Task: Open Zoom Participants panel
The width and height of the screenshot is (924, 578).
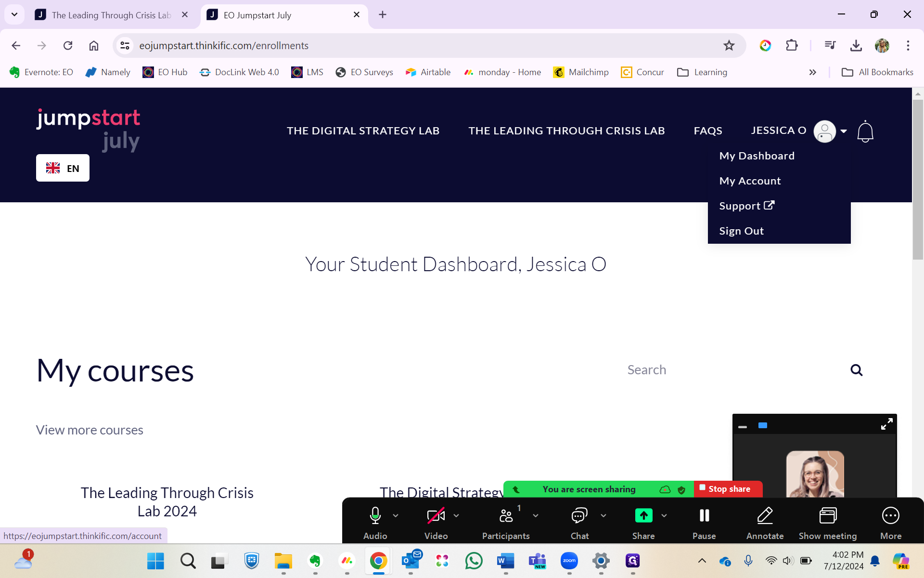Action: (506, 522)
